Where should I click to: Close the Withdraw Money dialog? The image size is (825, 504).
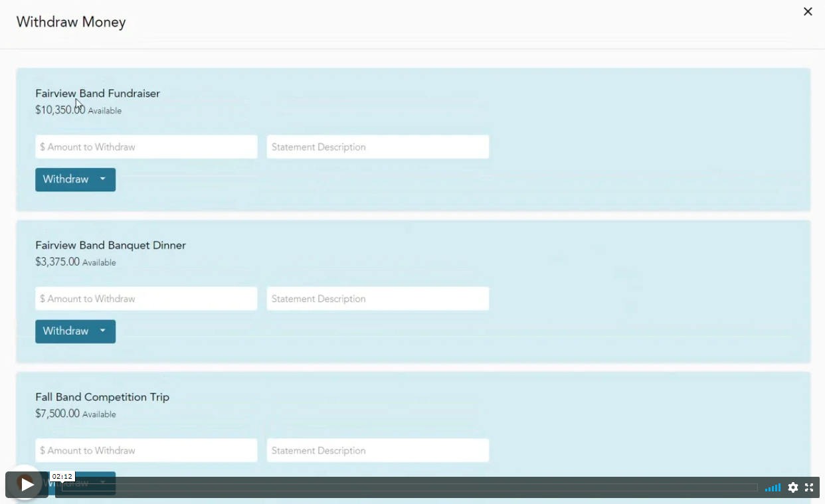[808, 12]
